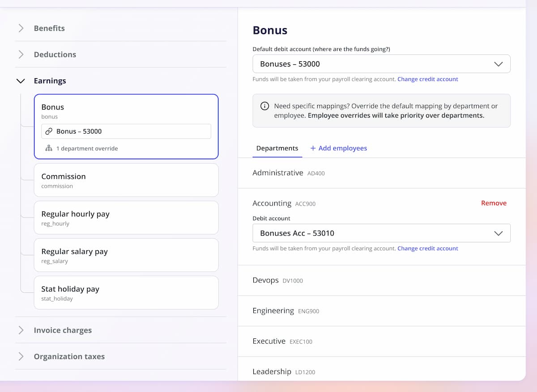Click the link icon beside Bonus – 53000
This screenshot has height=392, width=537.
tap(49, 131)
